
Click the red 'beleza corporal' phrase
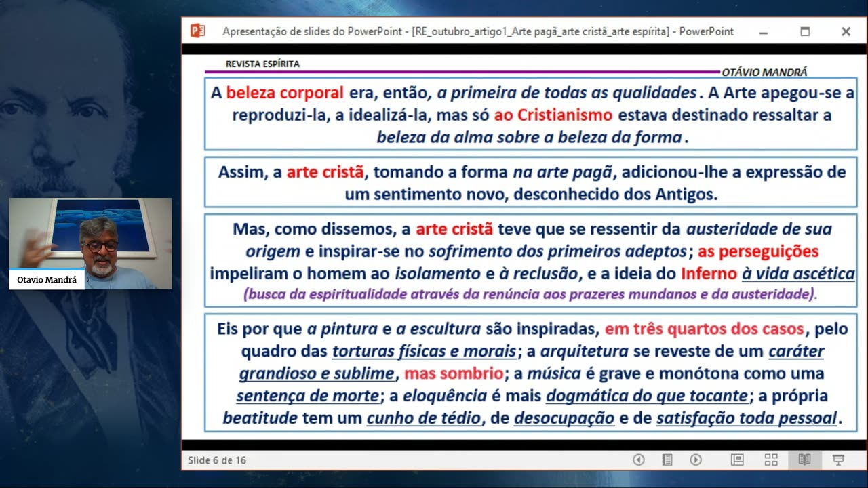[285, 93]
